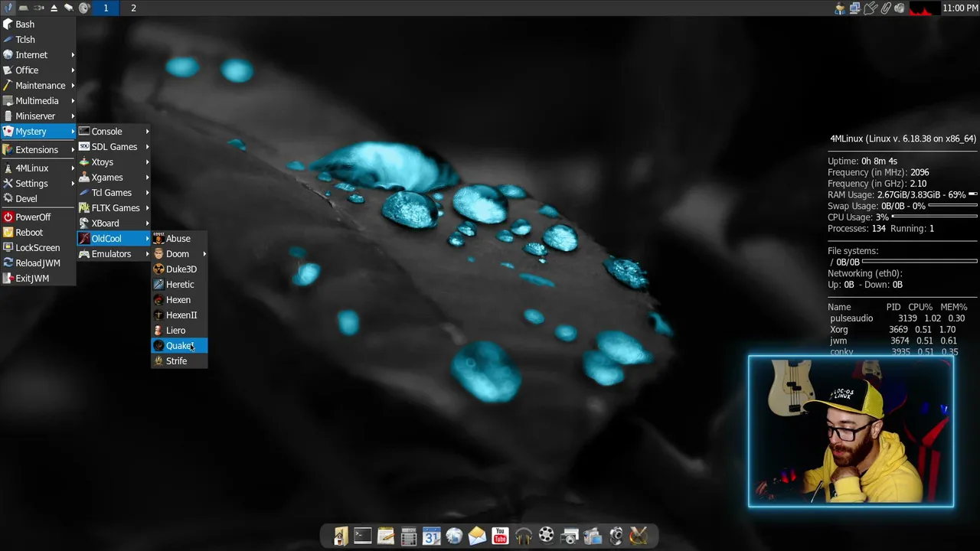Open the home file manager in the dock
The width and height of the screenshot is (980, 551).
point(341,536)
